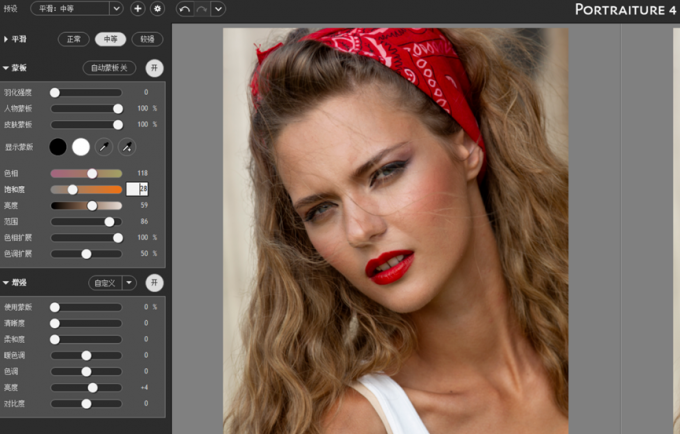This screenshot has width=680, height=434.
Task: Click the 色相 hue slider handle
Action: [92, 173]
